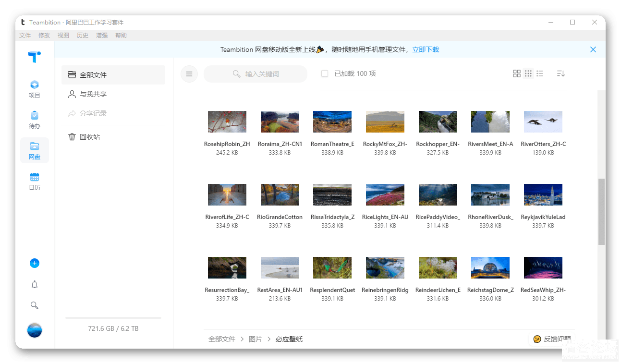Open the 增强 menu
Image resolution: width=621 pixels, height=364 pixels.
(102, 36)
